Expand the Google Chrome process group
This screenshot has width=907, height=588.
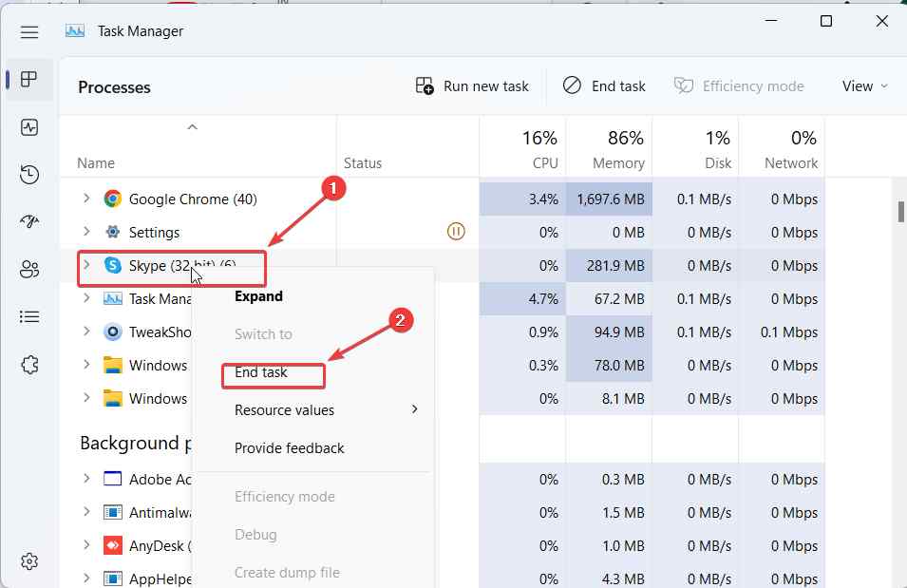pyautogui.click(x=86, y=199)
